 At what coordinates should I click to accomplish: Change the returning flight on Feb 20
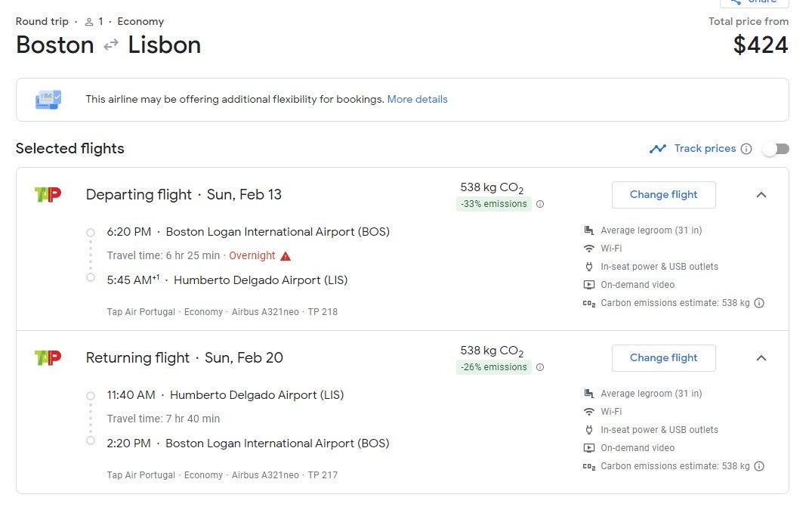(x=663, y=358)
